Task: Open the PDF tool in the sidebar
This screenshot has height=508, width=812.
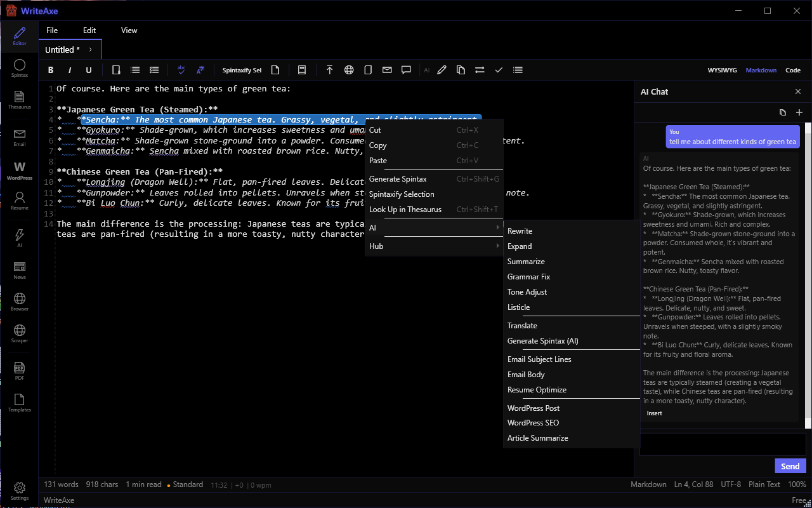Action: pos(19,369)
